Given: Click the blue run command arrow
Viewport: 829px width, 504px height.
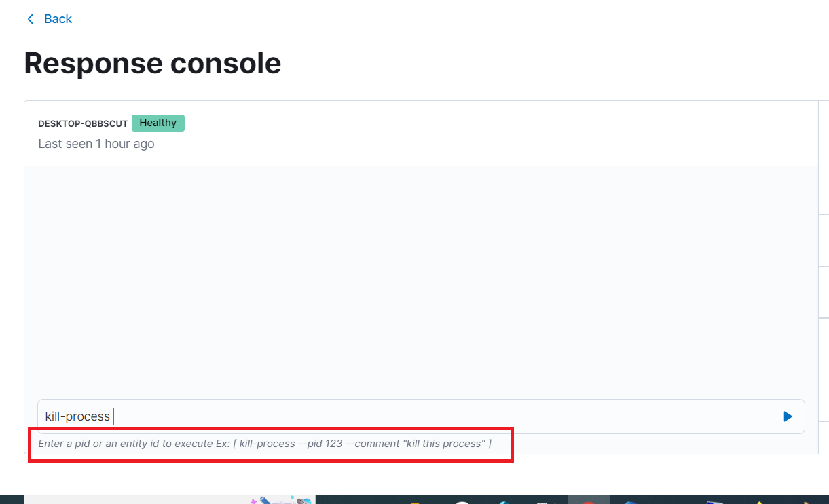Looking at the screenshot, I should pos(787,416).
